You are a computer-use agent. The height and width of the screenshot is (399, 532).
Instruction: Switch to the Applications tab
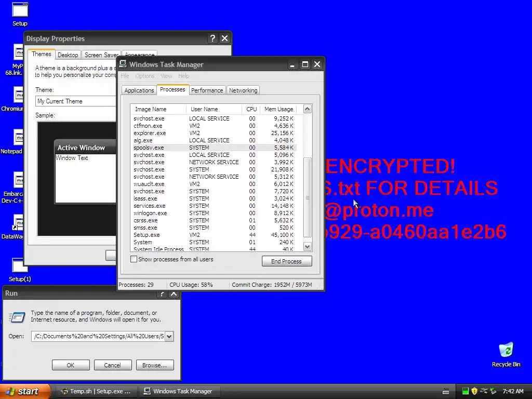click(x=139, y=90)
